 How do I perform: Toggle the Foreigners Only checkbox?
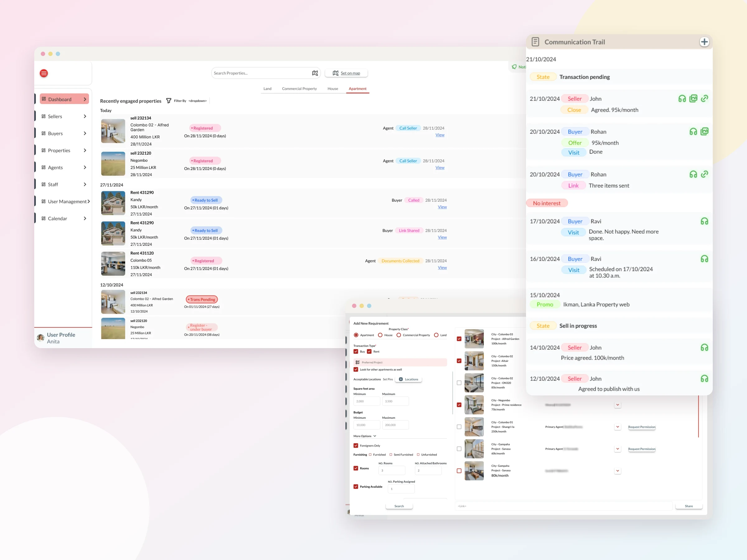356,446
